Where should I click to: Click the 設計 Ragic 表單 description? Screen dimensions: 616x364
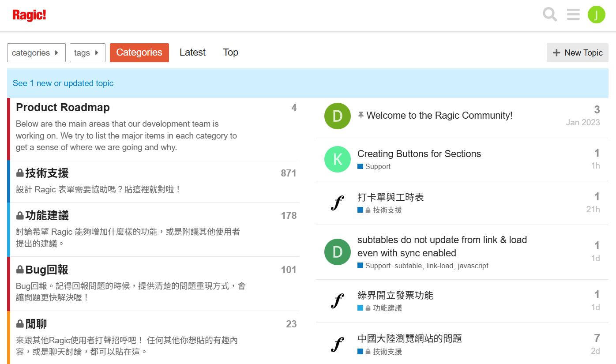[x=98, y=190]
